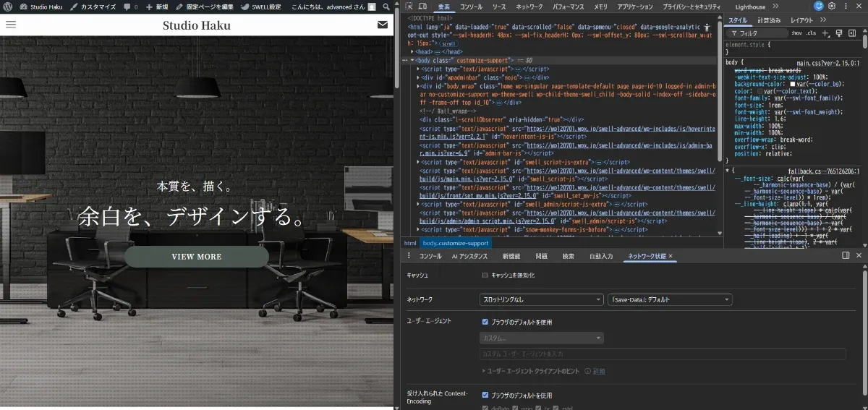868x410 pixels.
Task: Toggle the computed styles sidebar icon
Action: [853, 33]
